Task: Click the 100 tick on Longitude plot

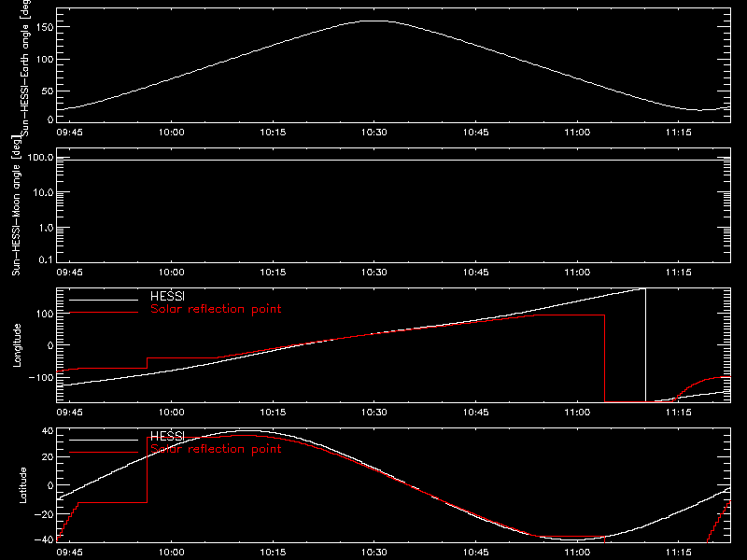Action: point(46,314)
